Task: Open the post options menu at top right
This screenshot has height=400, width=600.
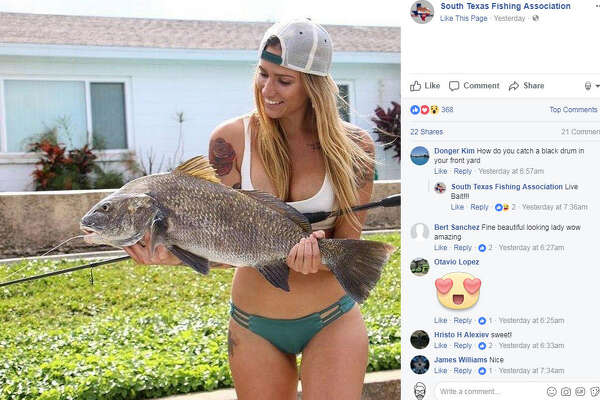Action: pyautogui.click(x=597, y=6)
